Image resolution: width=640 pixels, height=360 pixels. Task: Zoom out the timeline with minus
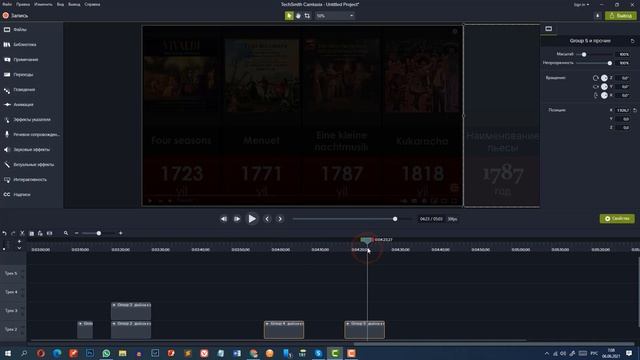(x=76, y=233)
